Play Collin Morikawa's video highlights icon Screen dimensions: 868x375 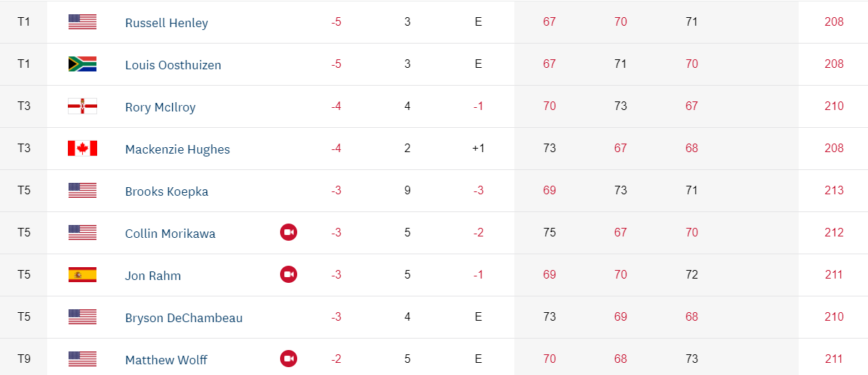tap(288, 232)
